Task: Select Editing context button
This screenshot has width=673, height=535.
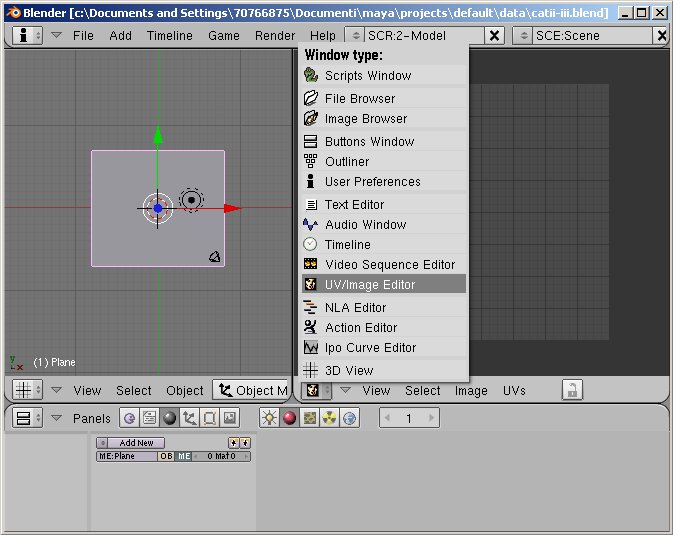Action: click(x=209, y=418)
